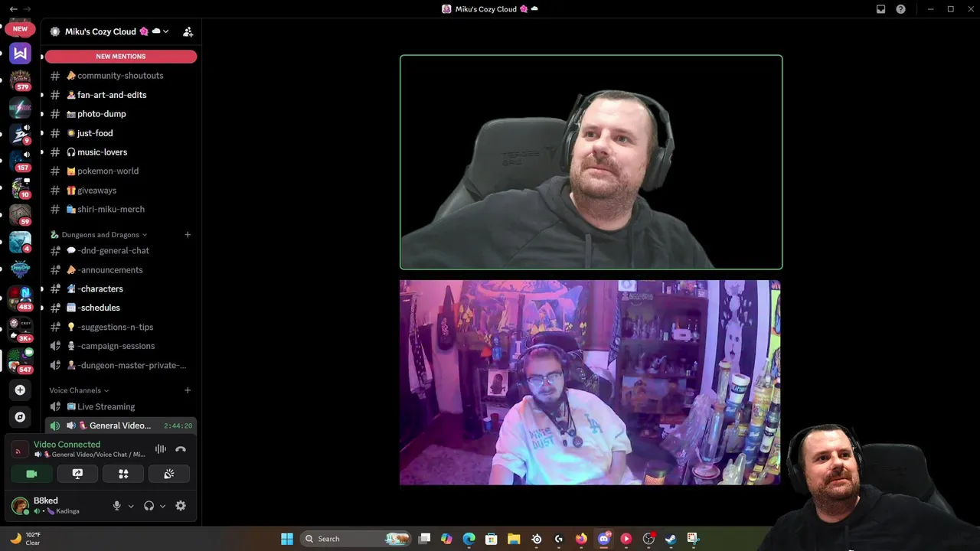Open the server with the 157 badge
The image size is (980, 551).
20,161
